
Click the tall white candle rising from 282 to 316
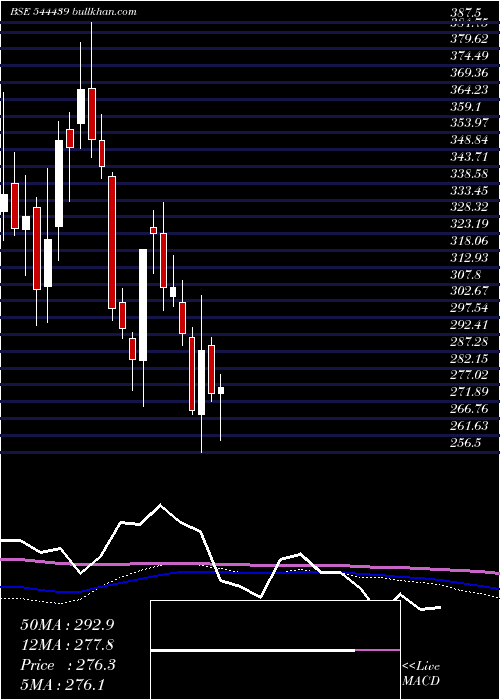tap(143, 305)
